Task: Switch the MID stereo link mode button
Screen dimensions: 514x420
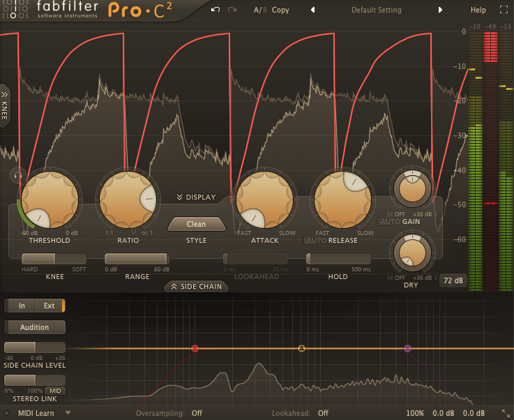Action: coord(55,391)
